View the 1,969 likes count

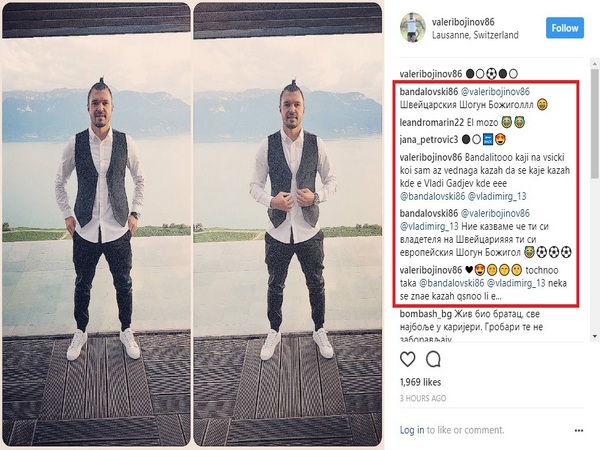tap(420, 382)
